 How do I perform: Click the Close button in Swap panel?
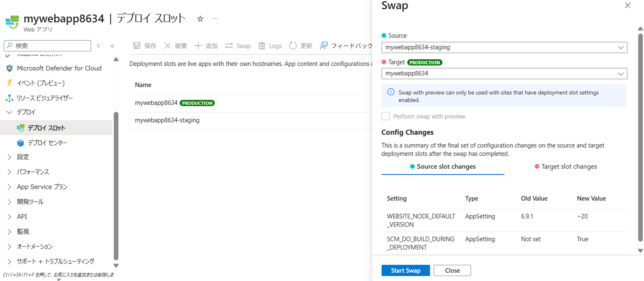452,270
